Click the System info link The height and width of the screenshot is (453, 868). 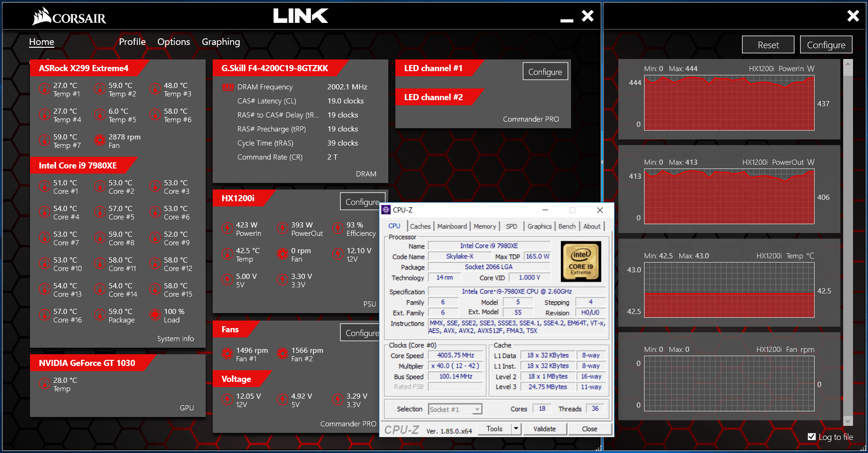point(176,339)
